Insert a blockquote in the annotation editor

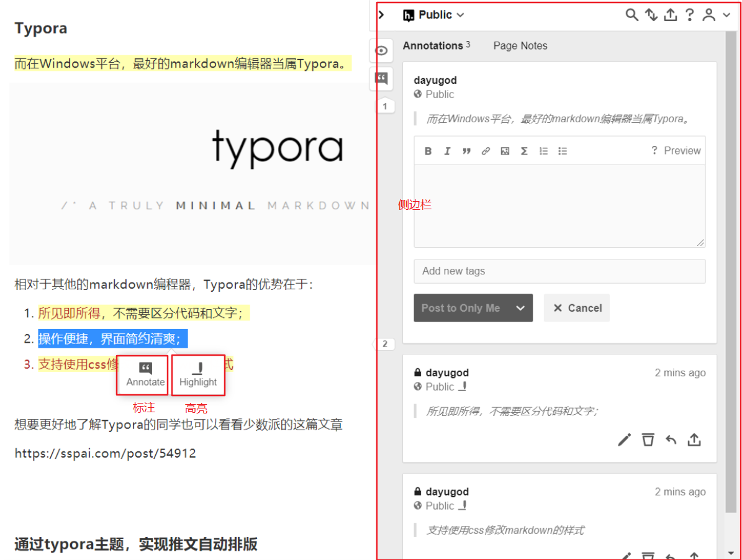point(466,151)
